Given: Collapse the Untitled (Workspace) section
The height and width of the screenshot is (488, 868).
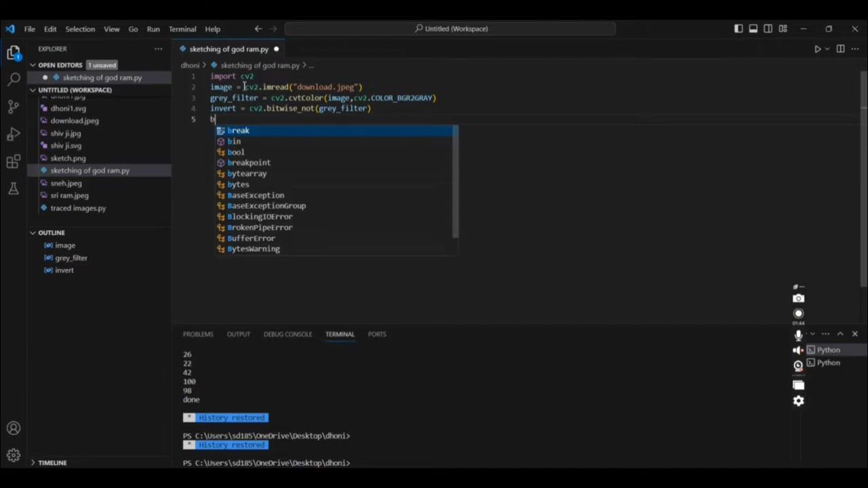Looking at the screenshot, I should (x=75, y=90).
